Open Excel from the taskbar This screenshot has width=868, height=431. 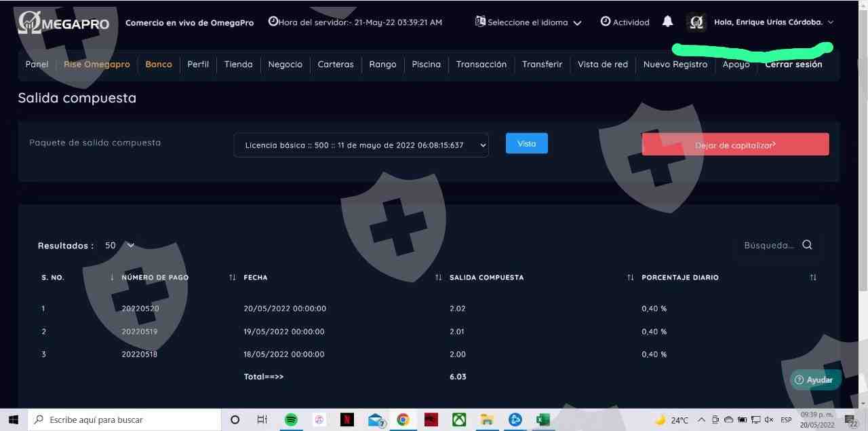(542, 419)
